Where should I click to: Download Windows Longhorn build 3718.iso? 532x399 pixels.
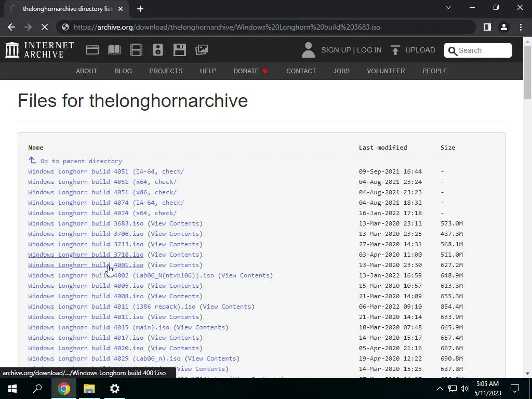click(x=86, y=255)
